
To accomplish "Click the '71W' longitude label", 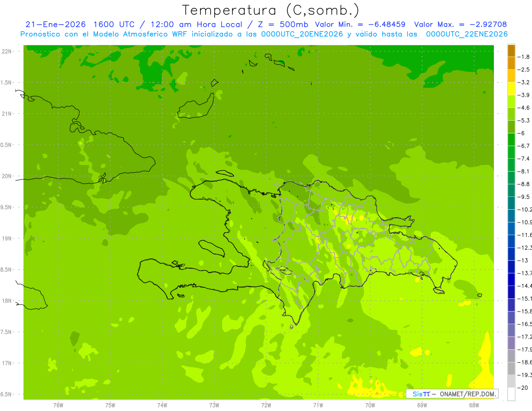I will tap(318, 405).
